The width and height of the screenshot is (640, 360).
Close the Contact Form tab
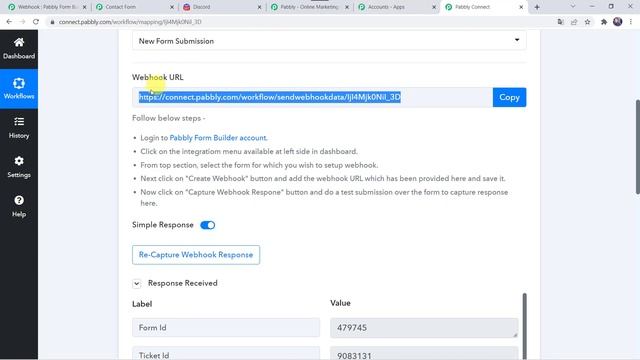[172, 7]
